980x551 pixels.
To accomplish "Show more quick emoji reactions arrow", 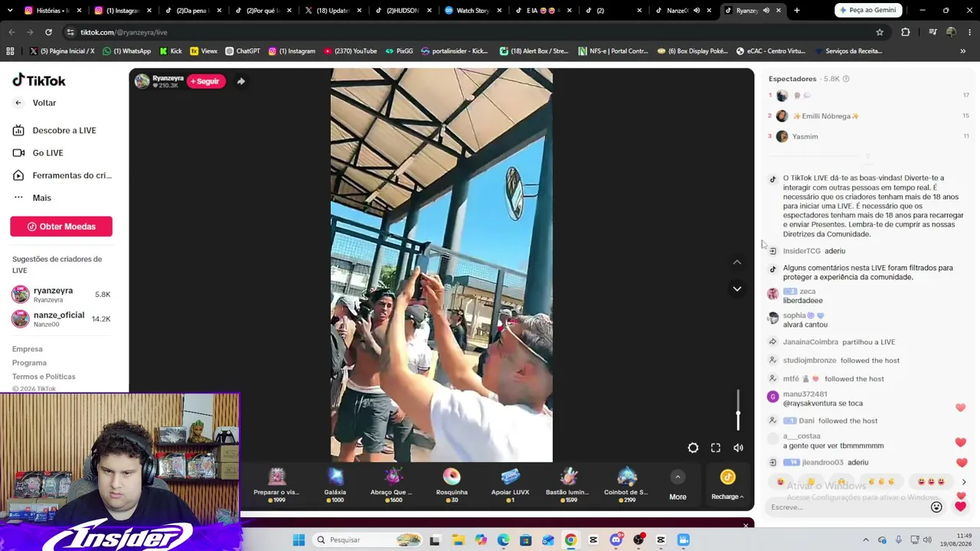I will tap(964, 482).
